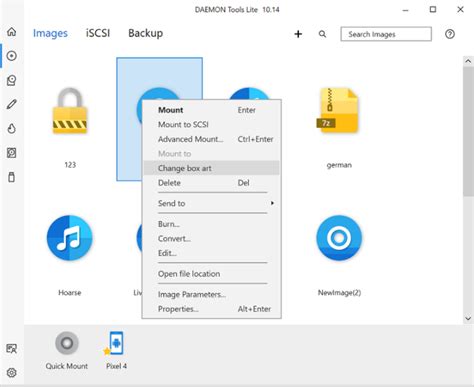Viewport: 474px width, 387px height.
Task: Maximize the DAEMON Tools Lite window
Action: click(433, 9)
